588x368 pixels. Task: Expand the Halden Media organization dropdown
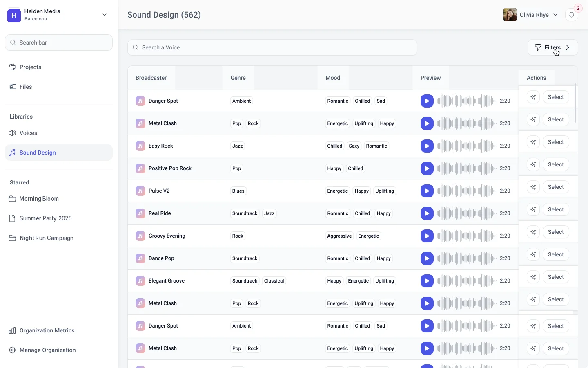tap(105, 15)
